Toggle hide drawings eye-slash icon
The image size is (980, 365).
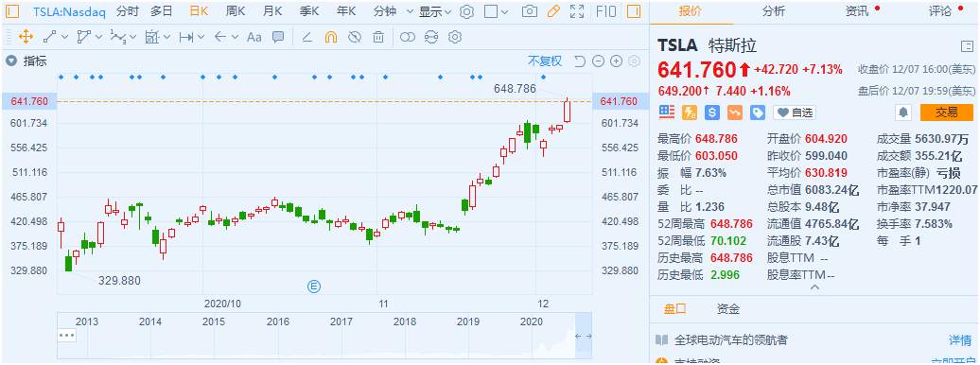[x=355, y=37]
